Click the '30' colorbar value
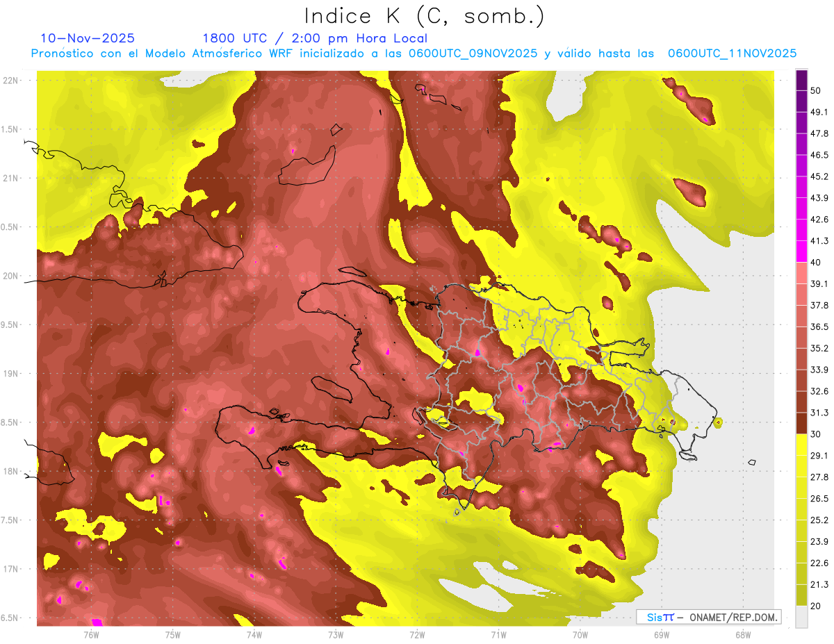834x644 pixels. (x=816, y=434)
